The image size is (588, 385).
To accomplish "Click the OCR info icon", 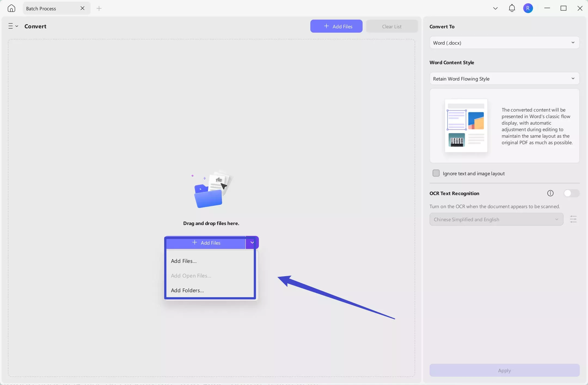I will (550, 193).
